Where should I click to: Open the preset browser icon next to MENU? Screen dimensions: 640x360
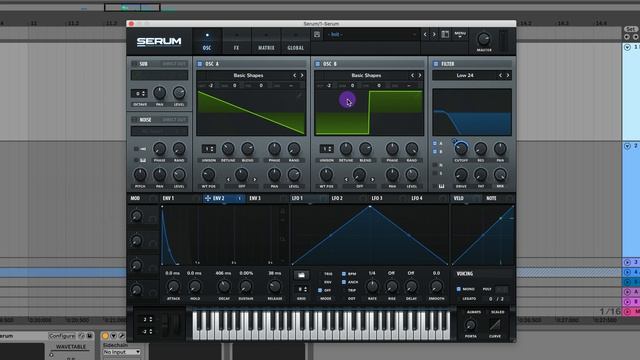[445, 35]
